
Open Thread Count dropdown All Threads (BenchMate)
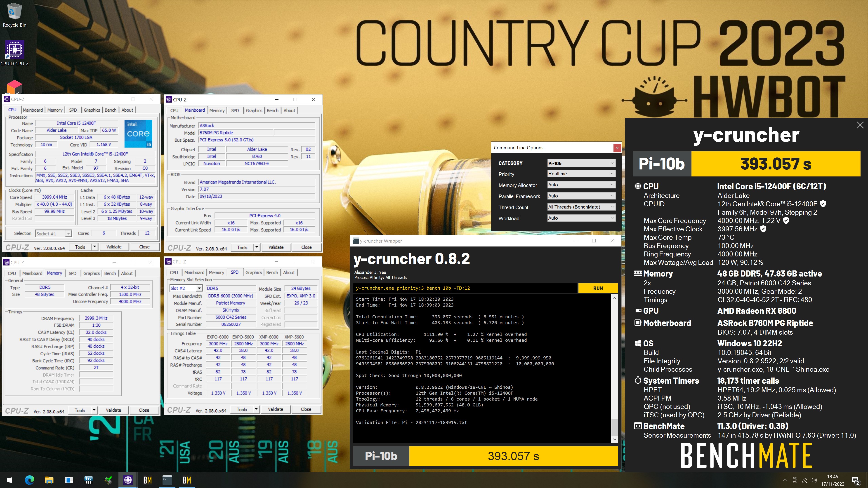(x=581, y=207)
